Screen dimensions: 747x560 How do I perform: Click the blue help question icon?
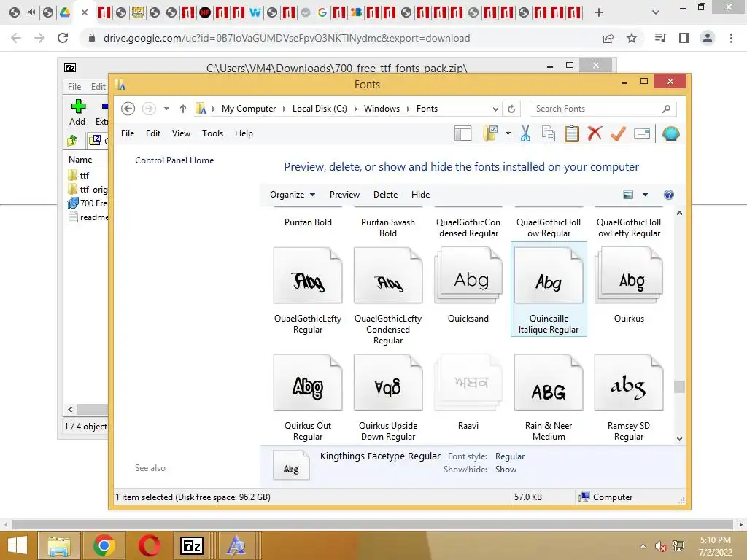click(x=668, y=194)
